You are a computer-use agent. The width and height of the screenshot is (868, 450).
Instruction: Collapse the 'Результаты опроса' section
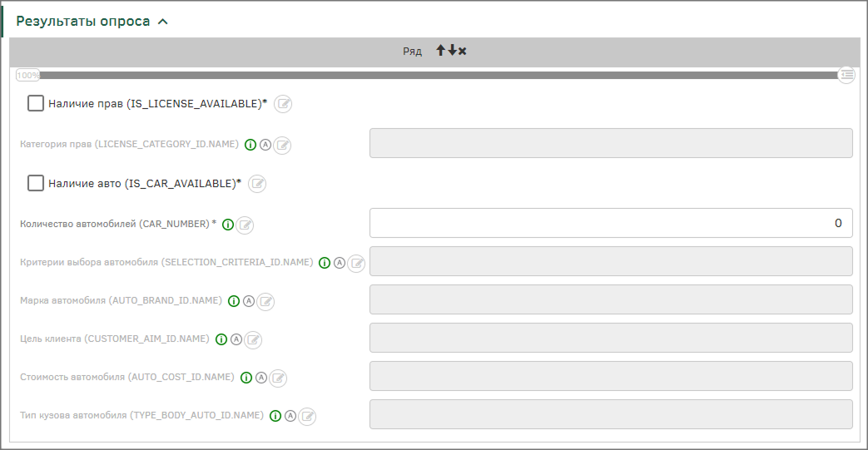[x=163, y=22]
